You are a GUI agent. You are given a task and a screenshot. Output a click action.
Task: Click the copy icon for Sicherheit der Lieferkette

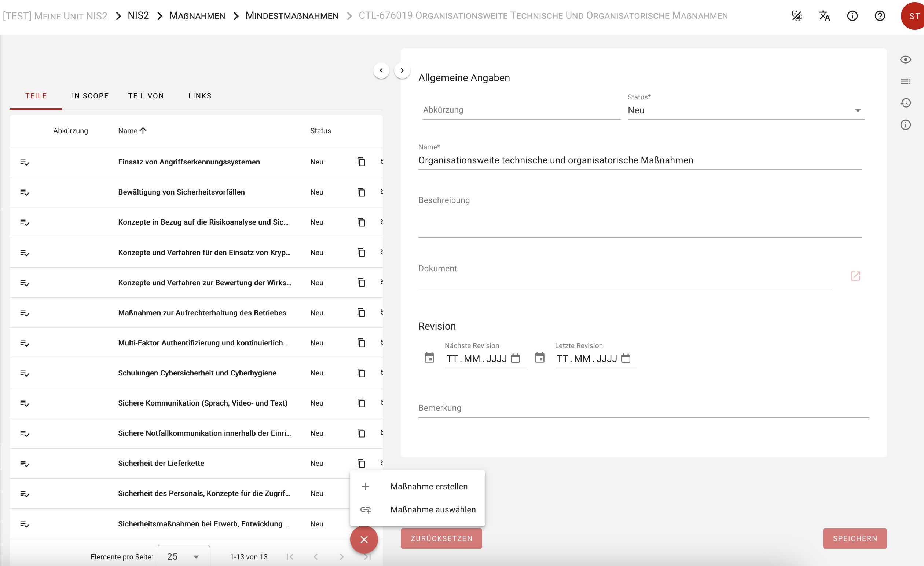click(361, 464)
